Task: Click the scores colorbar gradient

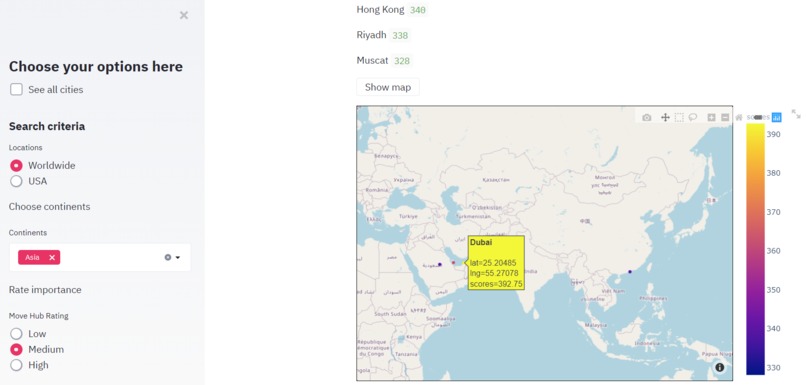Action: (756, 249)
